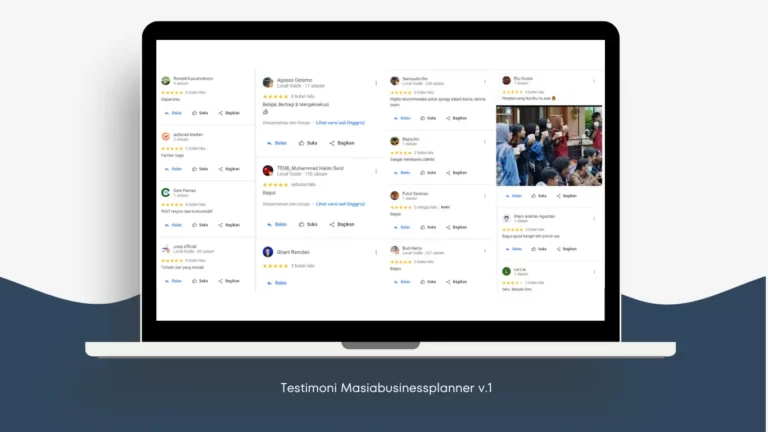
Task: Click Balas under 'Sangat membantu UMKM' review
Action: tap(402, 173)
